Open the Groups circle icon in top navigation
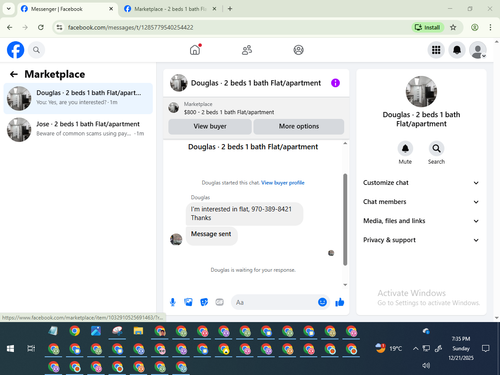The height and width of the screenshot is (375, 500). click(298, 50)
